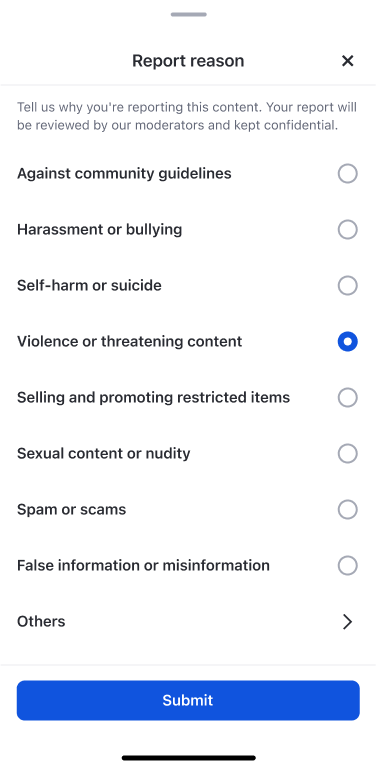This screenshot has height=769, width=376.
Task: Open Others via the chevron arrow
Action: pyautogui.click(x=348, y=621)
